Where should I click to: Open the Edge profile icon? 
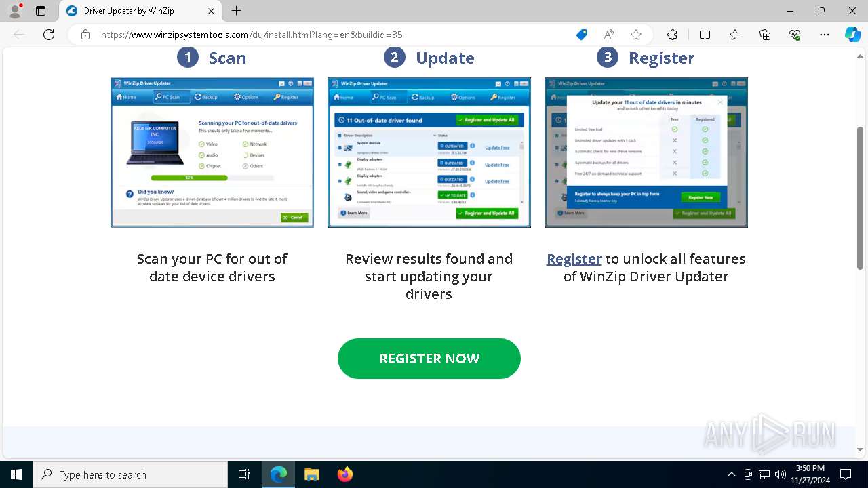tap(15, 11)
